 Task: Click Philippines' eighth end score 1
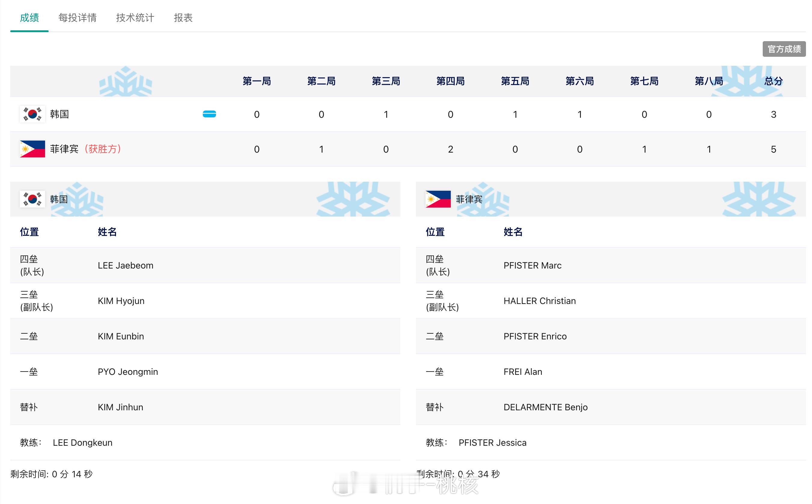[709, 149]
